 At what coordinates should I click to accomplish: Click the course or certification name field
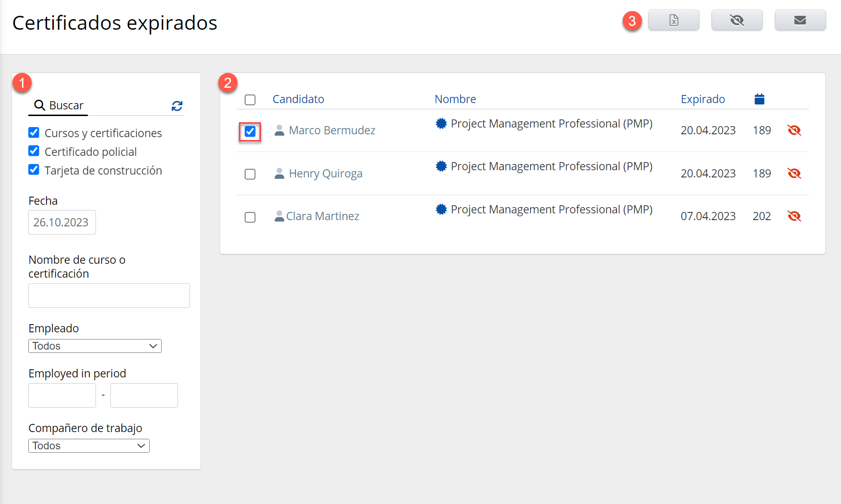coord(109,296)
